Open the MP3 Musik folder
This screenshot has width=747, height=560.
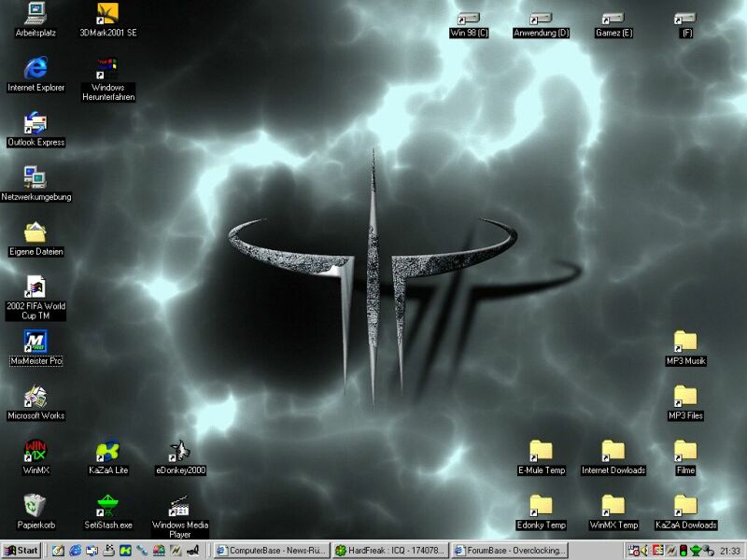pos(685,348)
